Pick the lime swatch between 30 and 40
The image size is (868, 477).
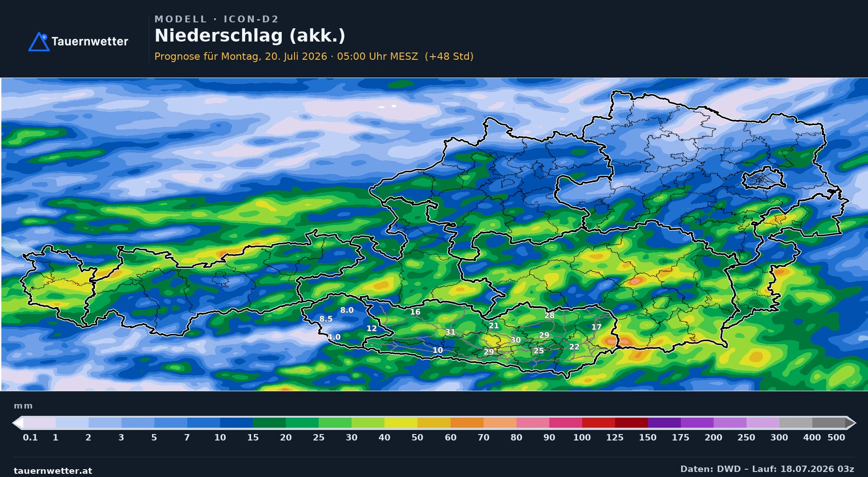368,423
